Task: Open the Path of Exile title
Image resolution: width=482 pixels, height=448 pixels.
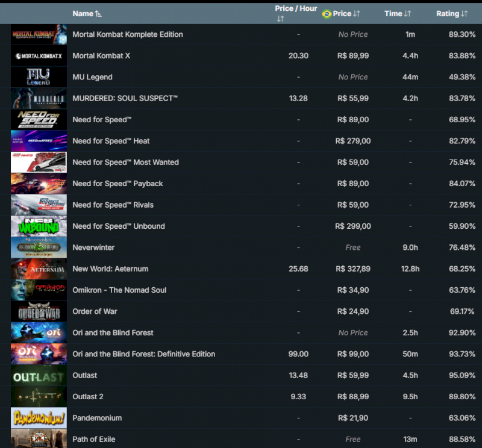Action: [94, 439]
